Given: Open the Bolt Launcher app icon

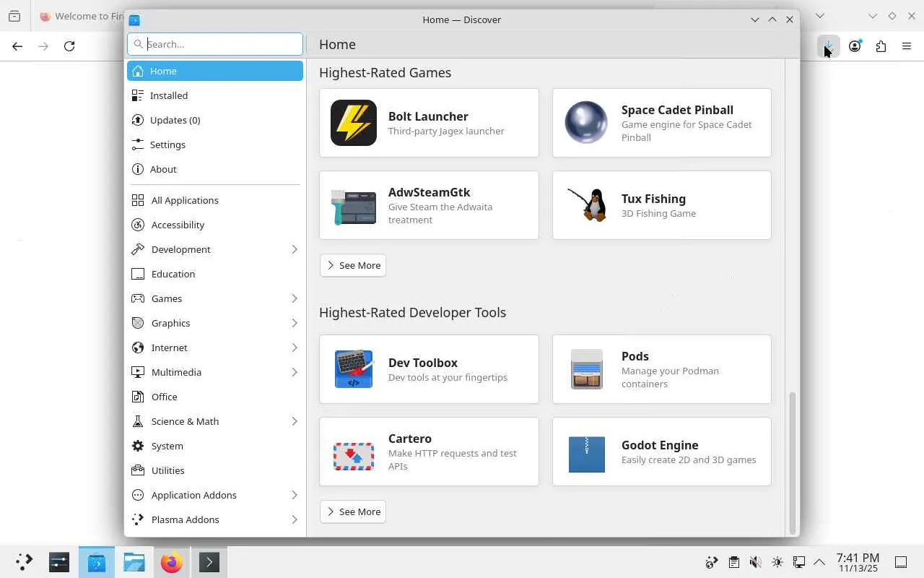Looking at the screenshot, I should [x=354, y=123].
